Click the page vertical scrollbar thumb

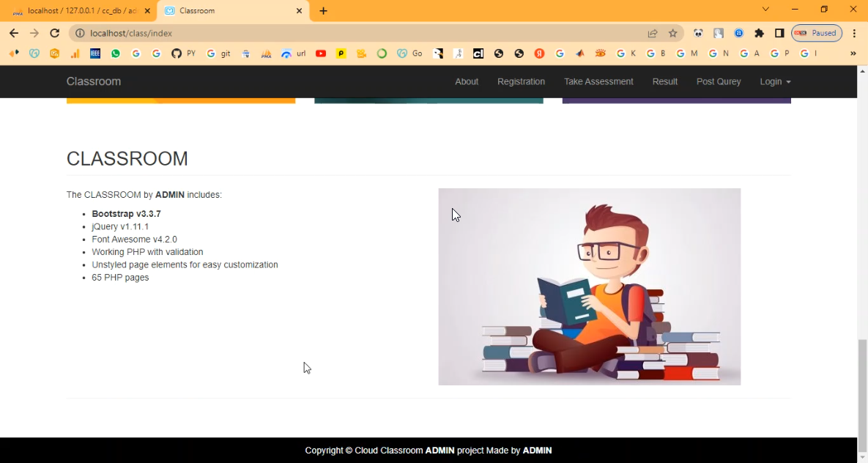(862, 388)
